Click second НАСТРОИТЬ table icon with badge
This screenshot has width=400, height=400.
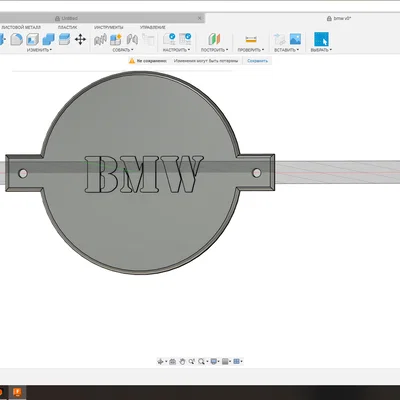185,39
